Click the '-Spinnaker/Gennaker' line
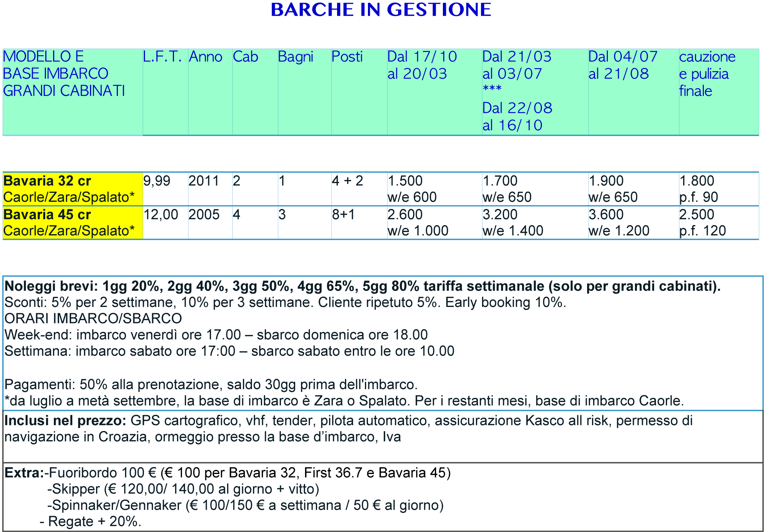Image resolution: width=766 pixels, height=532 pixels. coord(246,505)
